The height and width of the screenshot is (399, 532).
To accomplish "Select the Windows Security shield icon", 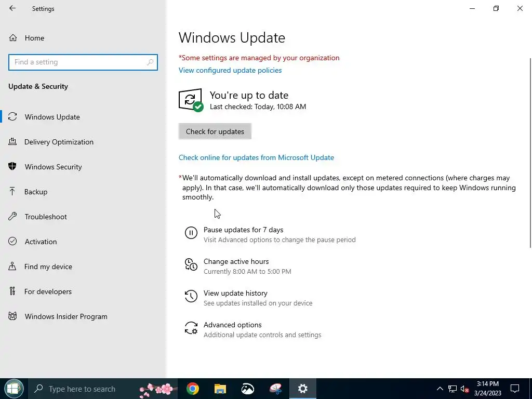I will point(12,166).
